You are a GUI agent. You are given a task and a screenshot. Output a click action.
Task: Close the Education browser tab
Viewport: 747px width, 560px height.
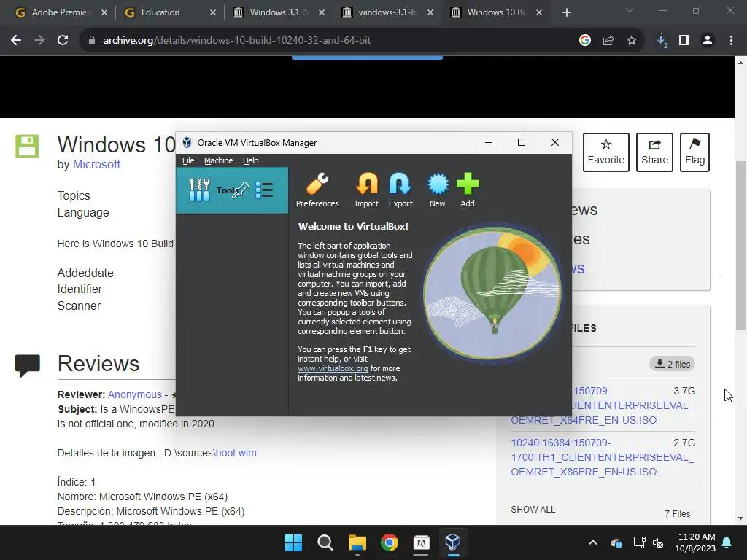click(x=213, y=12)
